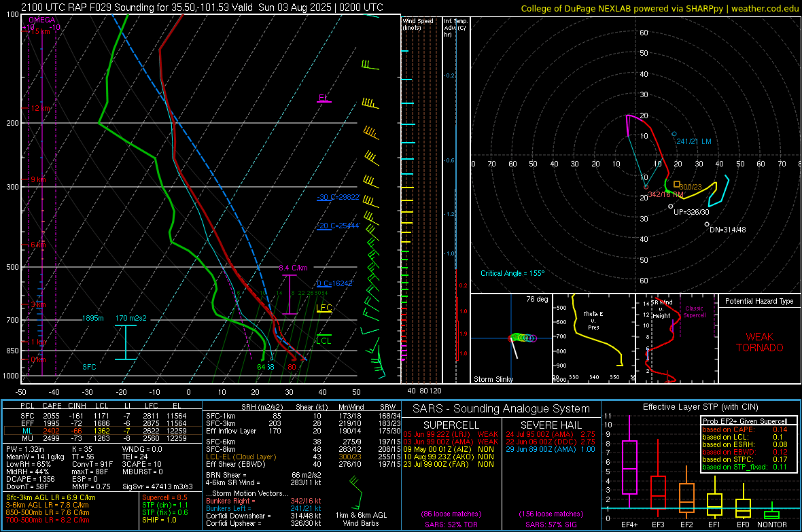Click 'STP (cin) = 1.1' value
The width and height of the screenshot is (802, 532).
[165, 505]
